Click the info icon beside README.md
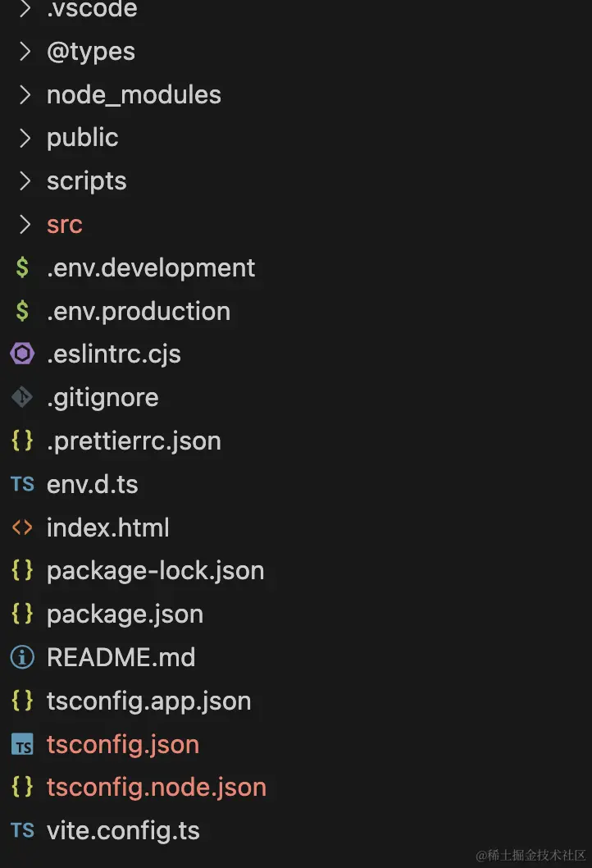The image size is (592, 868). tap(22, 657)
